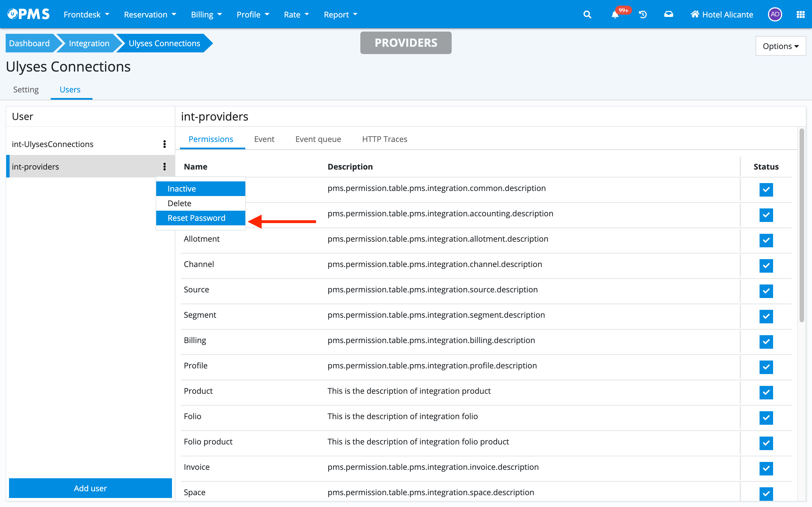Select Reset Password from context menu
Screen dimensions: 812x507
(196, 218)
